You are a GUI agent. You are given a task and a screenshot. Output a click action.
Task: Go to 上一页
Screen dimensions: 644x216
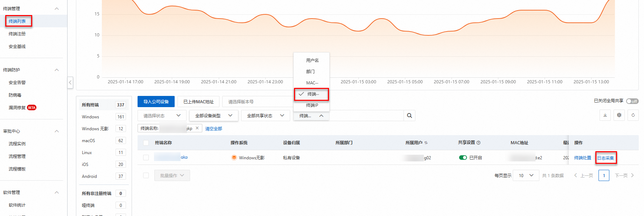[x=583, y=175]
